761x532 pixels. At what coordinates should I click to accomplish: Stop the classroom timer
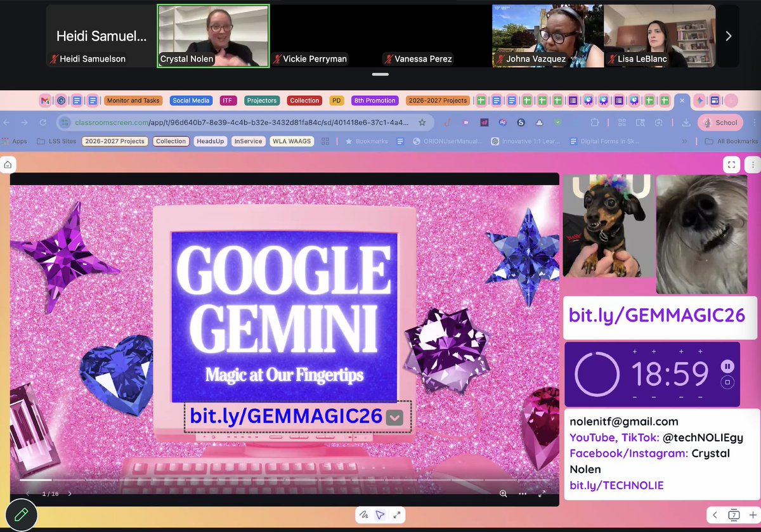point(727,382)
